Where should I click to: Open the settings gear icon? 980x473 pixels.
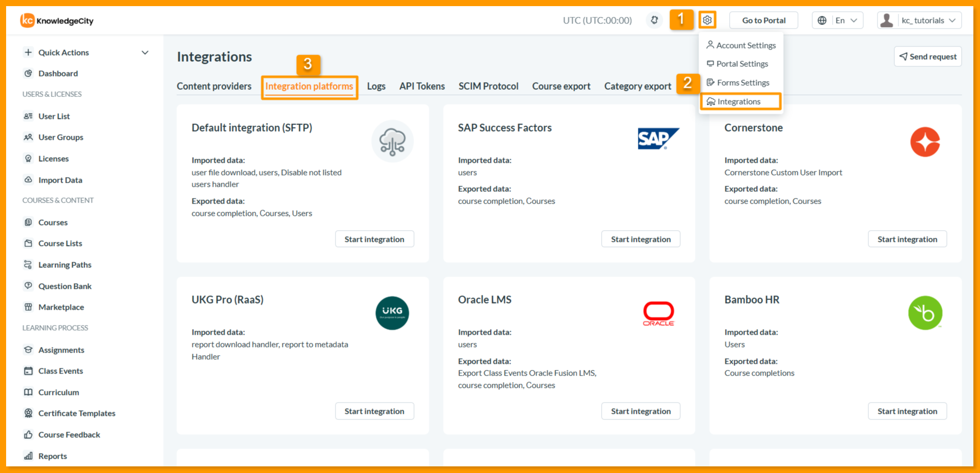[x=707, y=20]
